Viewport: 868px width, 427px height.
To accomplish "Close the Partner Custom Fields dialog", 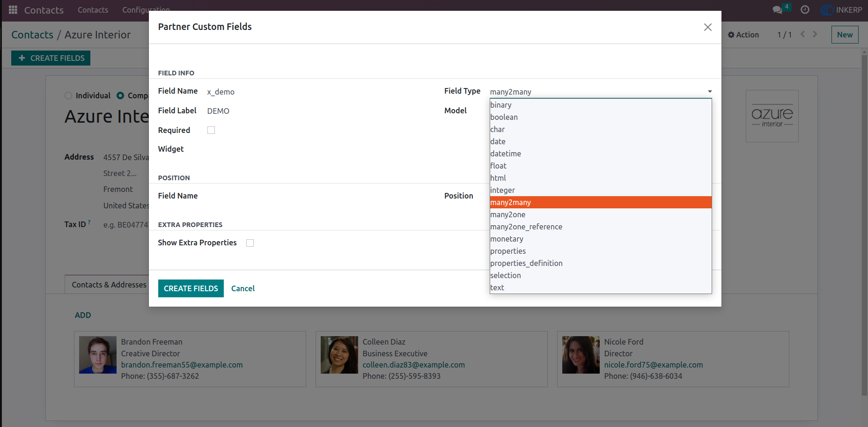I will click(707, 27).
